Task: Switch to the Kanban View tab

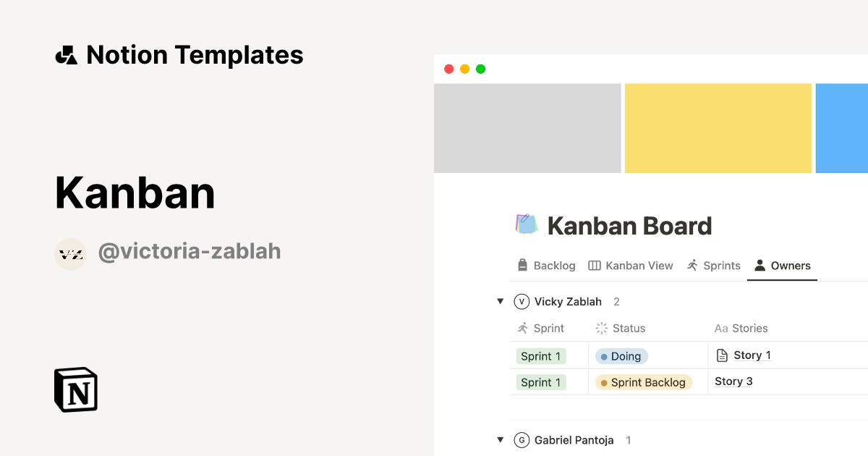Action: [x=631, y=266]
